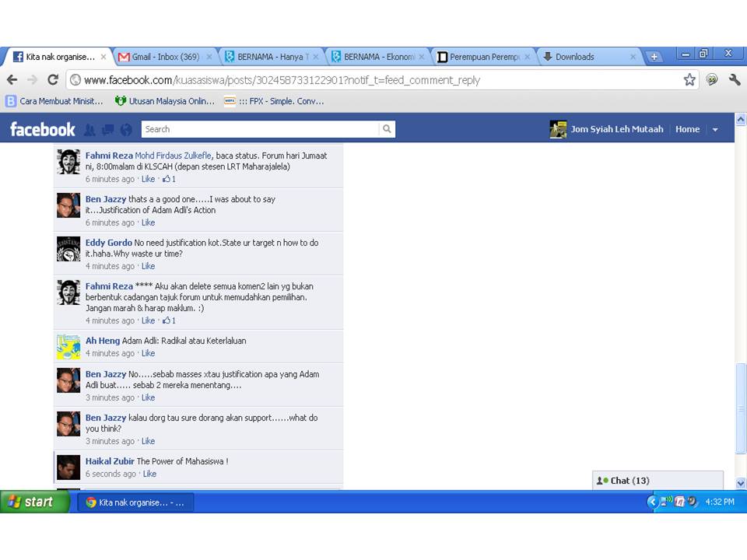747x560 pixels.
Task: Open Utusan Malaysia Online bookmark
Action: click(x=165, y=101)
